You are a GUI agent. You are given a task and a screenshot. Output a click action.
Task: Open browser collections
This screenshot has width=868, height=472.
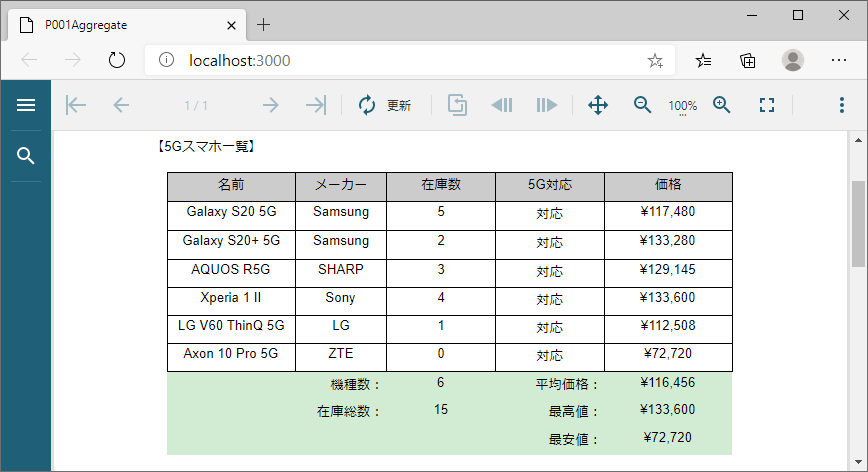pyautogui.click(x=748, y=60)
